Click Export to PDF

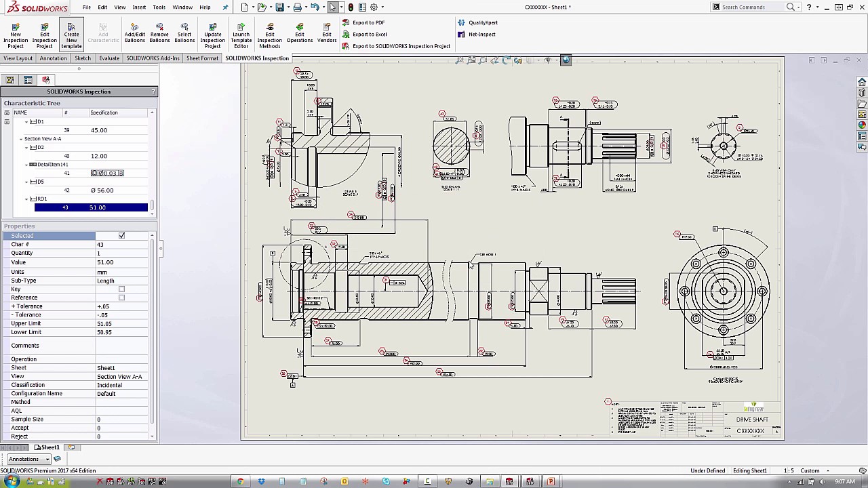click(x=368, y=22)
